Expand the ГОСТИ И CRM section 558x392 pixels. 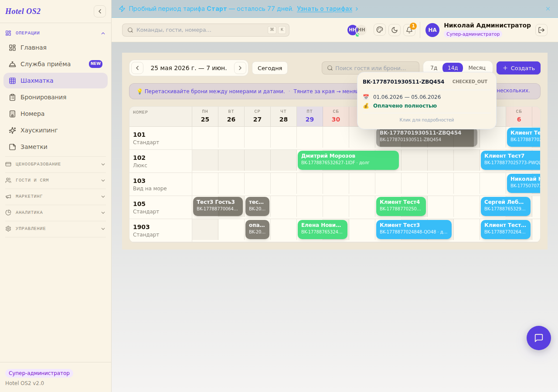coord(55,180)
